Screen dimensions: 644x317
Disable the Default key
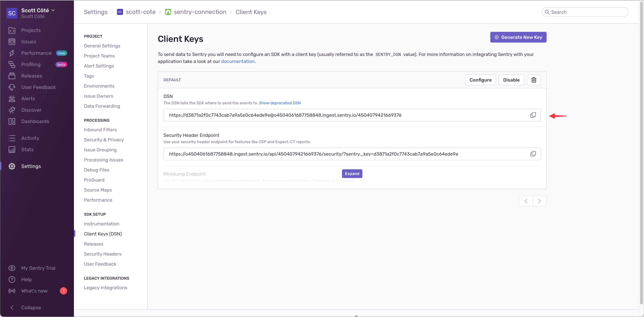(x=511, y=80)
